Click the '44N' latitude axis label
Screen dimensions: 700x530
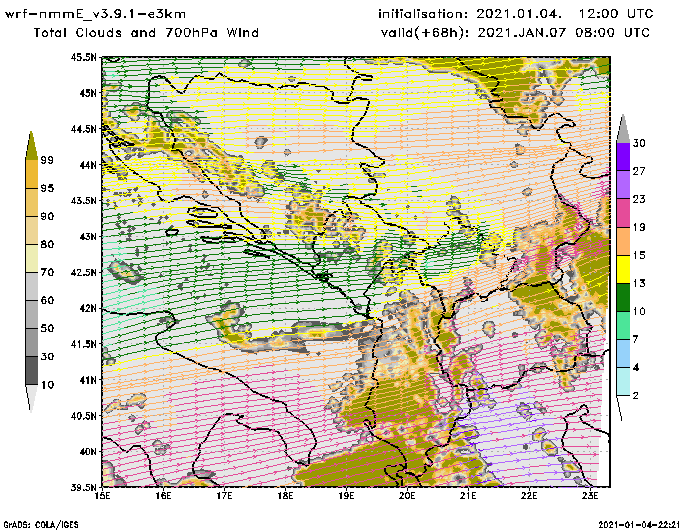88,165
